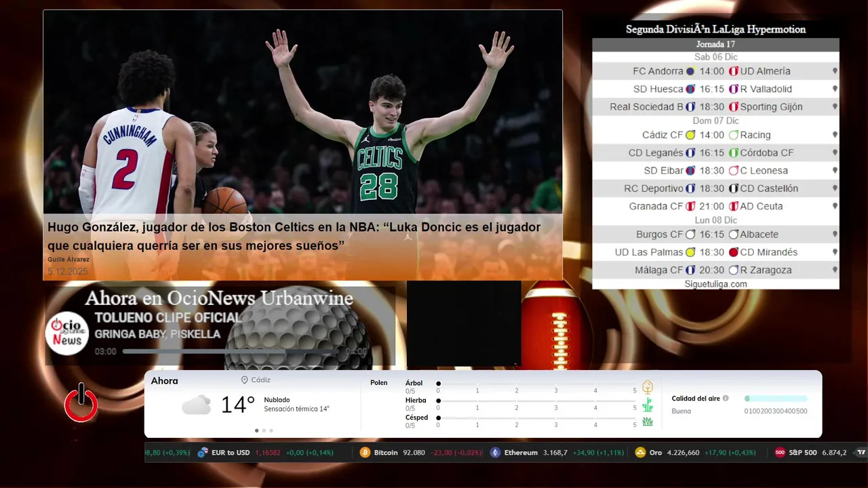Click the air quality index bar
The width and height of the screenshot is (868, 488).
[776, 399]
